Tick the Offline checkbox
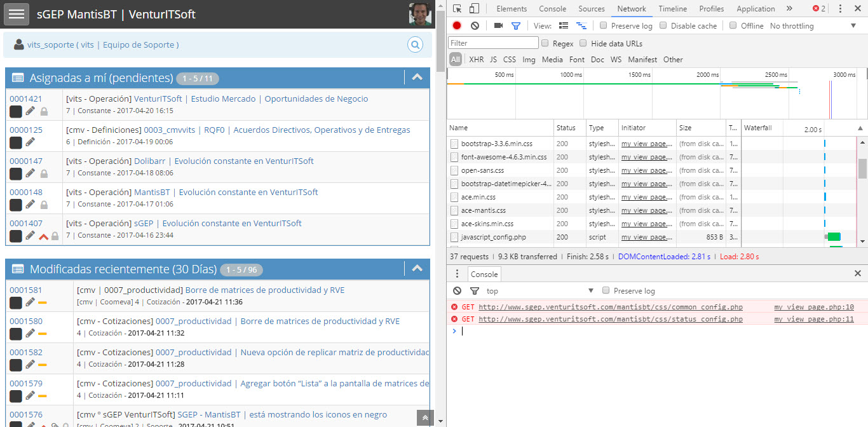Viewport: 868px width, 427px height. pos(733,26)
